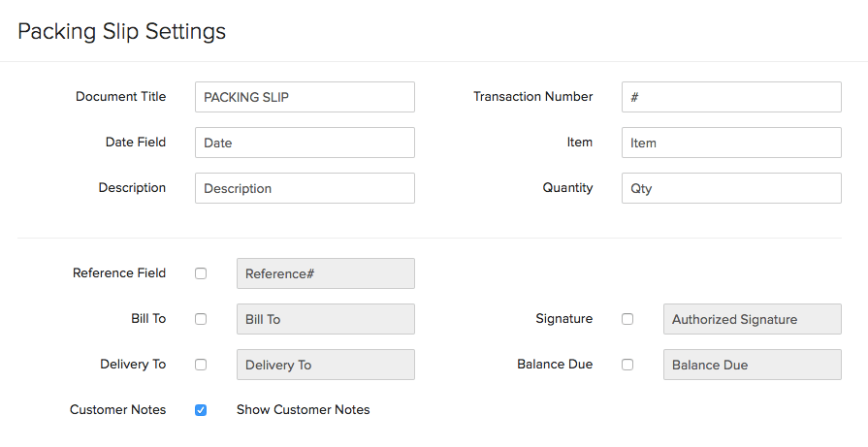Viewport: 868px width, 447px height.
Task: Click the disabled Bill To text box
Action: pyautogui.click(x=326, y=319)
